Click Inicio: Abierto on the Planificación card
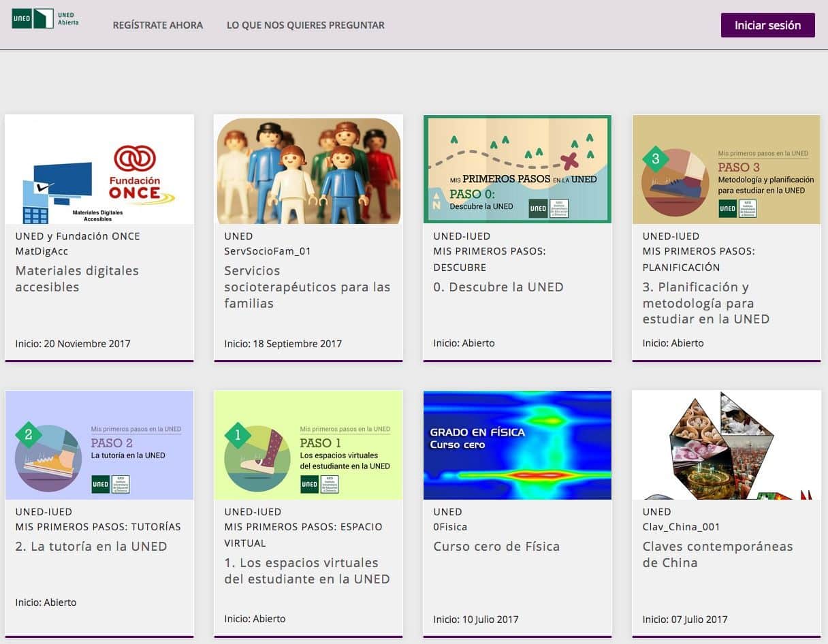This screenshot has height=644, width=828. 673,343
